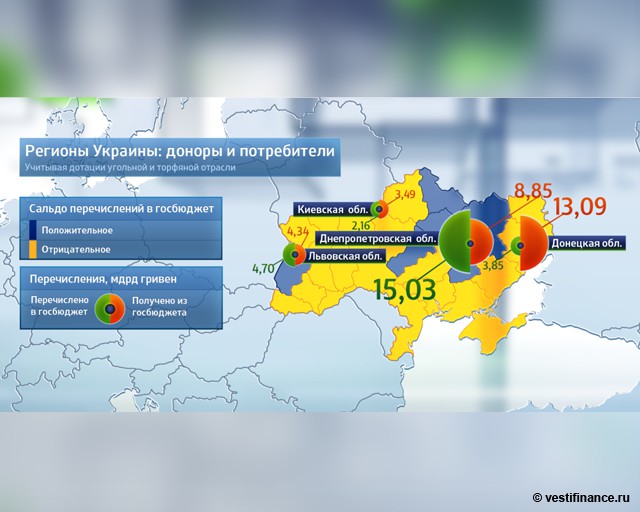Viewport: 640px width, 512px height.
Task: Click the value '3,49' near Kyiv region
Action: (x=404, y=194)
